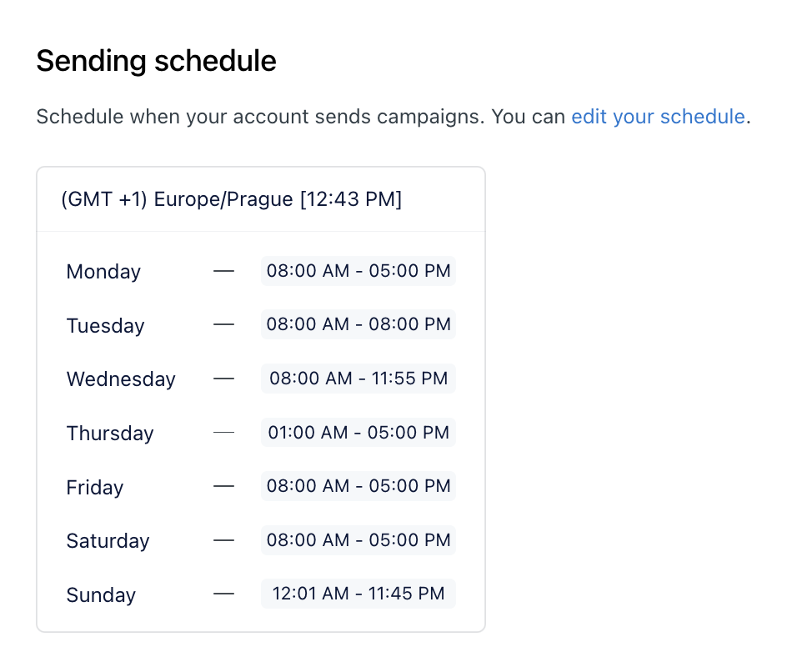This screenshot has height=672, width=792.
Task: Click the Friday day label
Action: (95, 488)
